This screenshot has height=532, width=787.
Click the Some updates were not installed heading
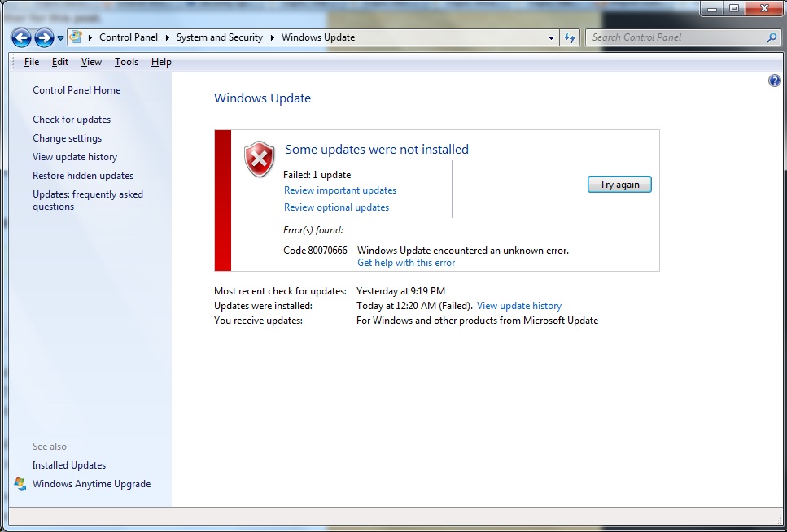pyautogui.click(x=377, y=149)
